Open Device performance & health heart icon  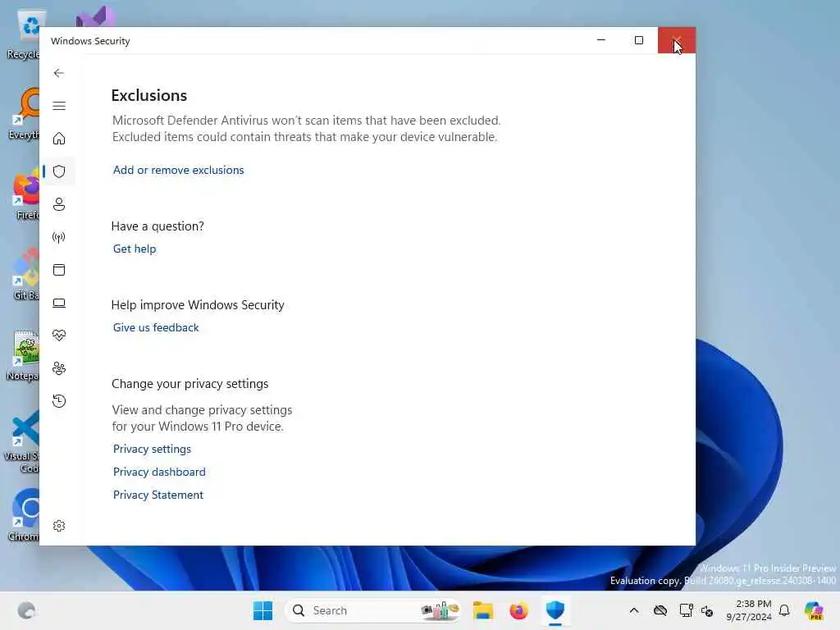coord(59,336)
